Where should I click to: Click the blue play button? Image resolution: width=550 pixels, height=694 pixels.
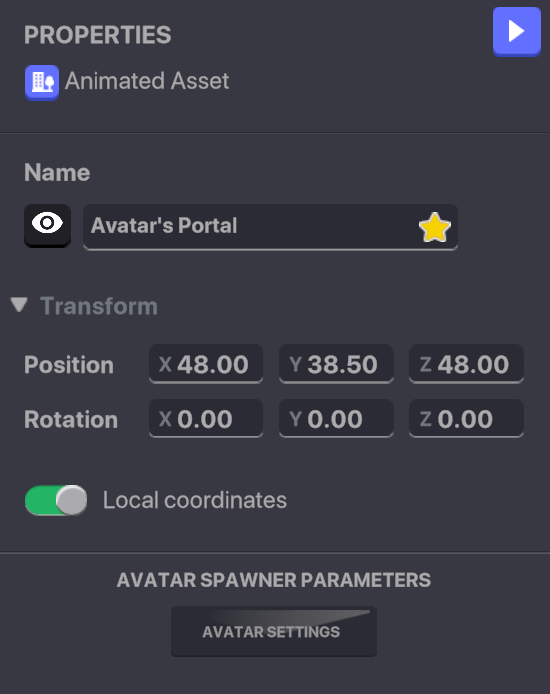[517, 31]
